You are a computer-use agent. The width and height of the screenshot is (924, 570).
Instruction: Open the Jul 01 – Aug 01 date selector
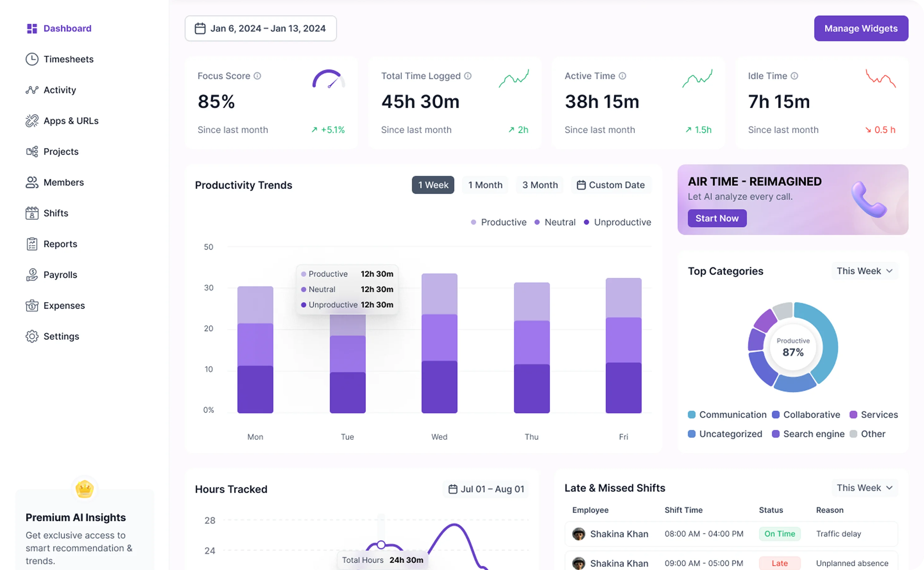coord(486,489)
